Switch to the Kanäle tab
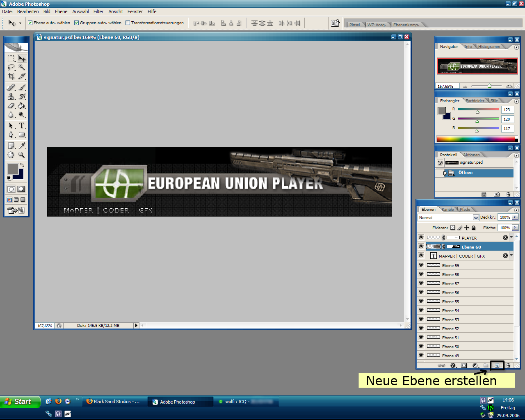 coord(448,209)
